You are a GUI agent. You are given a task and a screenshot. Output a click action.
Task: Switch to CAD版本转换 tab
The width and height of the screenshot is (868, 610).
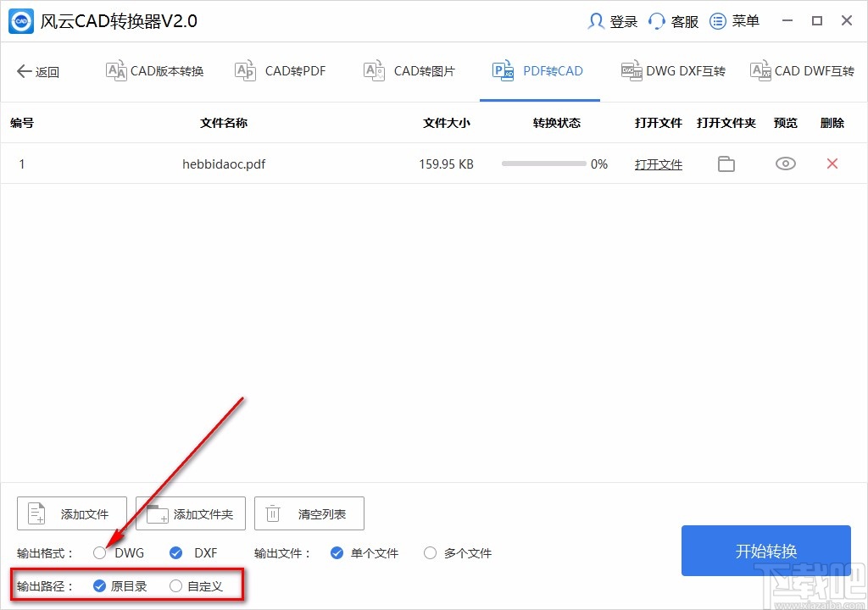click(x=155, y=71)
